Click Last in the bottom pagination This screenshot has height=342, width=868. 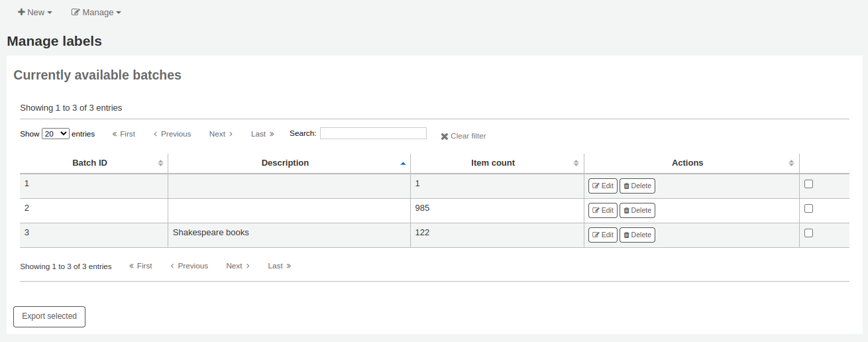tap(279, 266)
